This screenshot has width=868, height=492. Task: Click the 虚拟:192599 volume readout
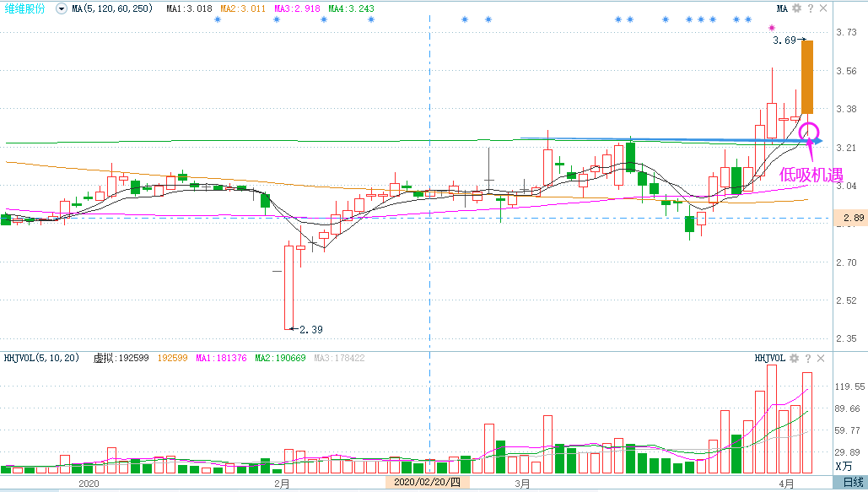tap(121, 358)
